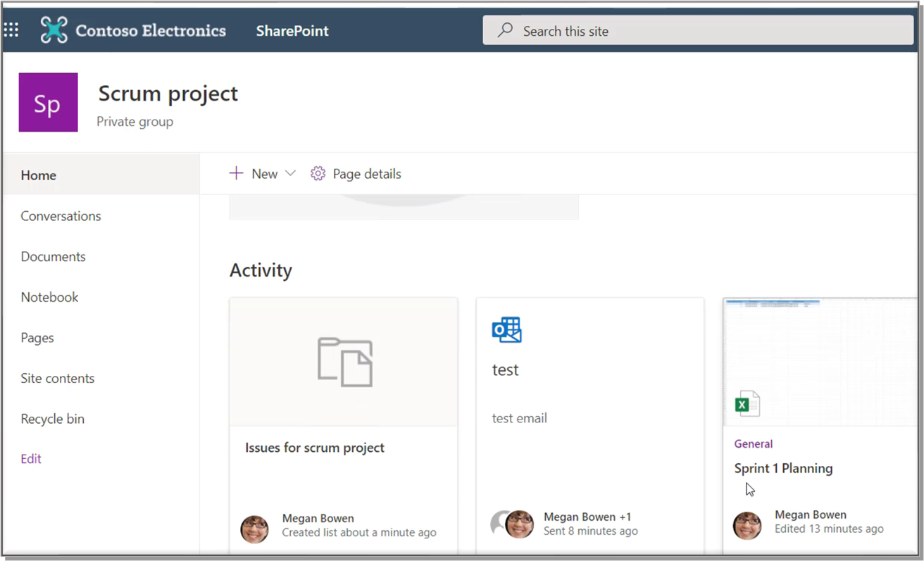Open the test email title
This screenshot has width=924, height=561.
coord(505,370)
